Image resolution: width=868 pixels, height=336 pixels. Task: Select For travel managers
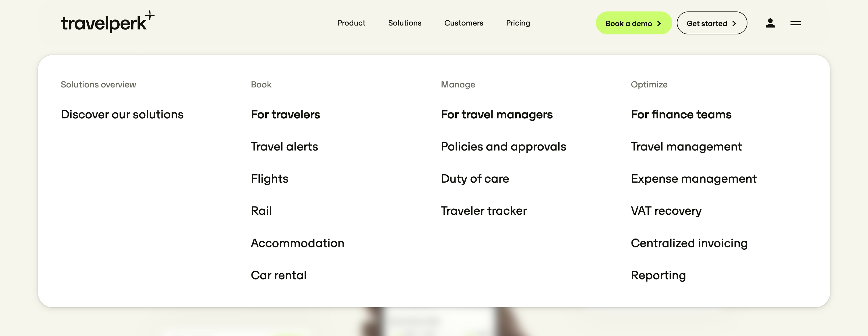496,114
